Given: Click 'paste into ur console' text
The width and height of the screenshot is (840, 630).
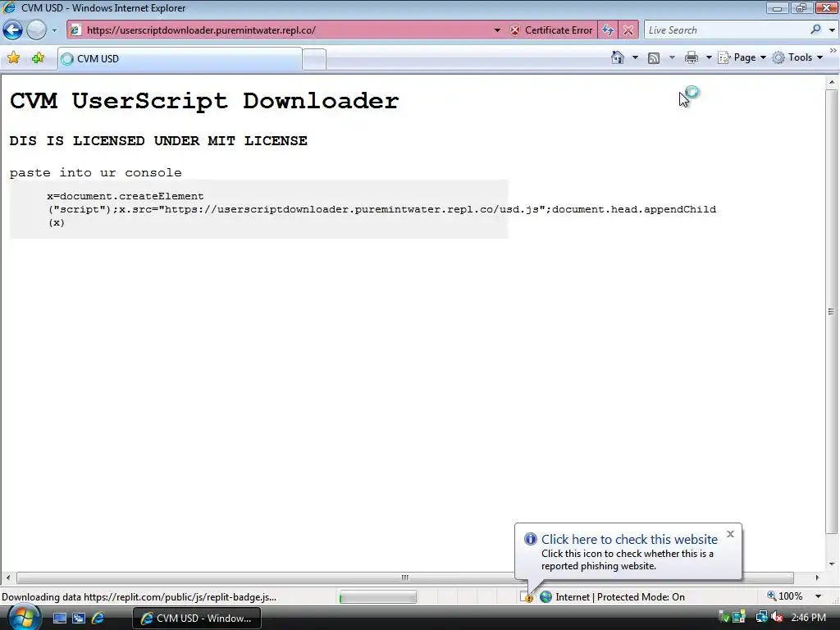Looking at the screenshot, I should tap(95, 172).
